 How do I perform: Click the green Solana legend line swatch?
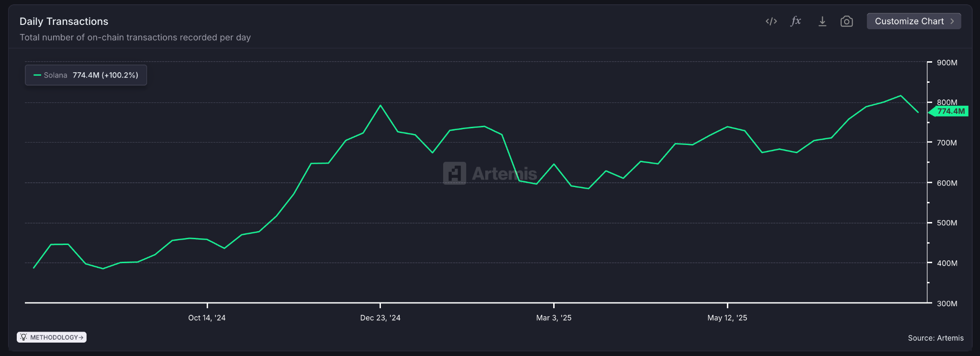37,75
